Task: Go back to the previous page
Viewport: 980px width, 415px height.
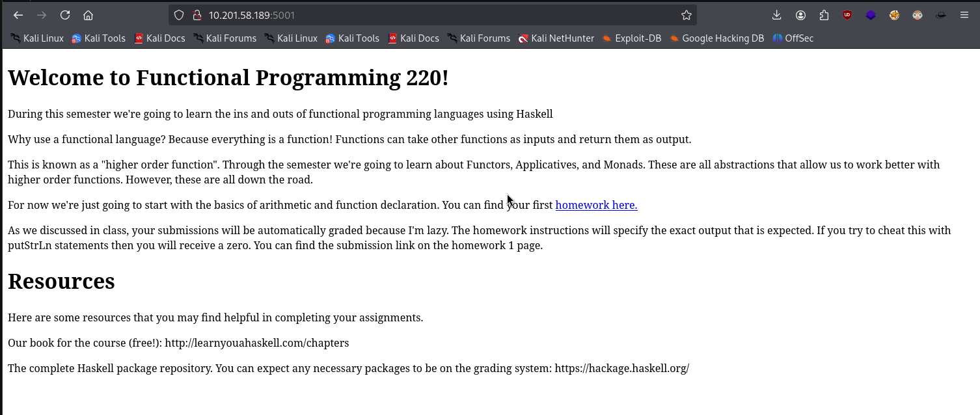Action: click(x=18, y=15)
